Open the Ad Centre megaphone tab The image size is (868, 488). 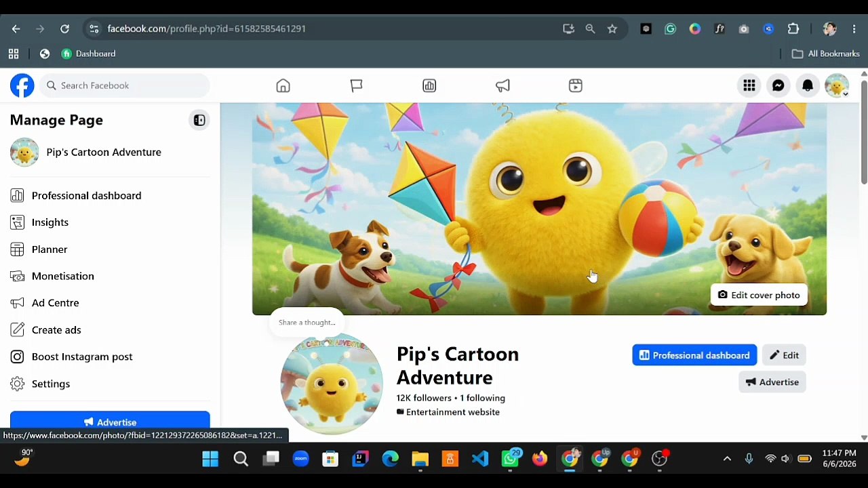(502, 85)
